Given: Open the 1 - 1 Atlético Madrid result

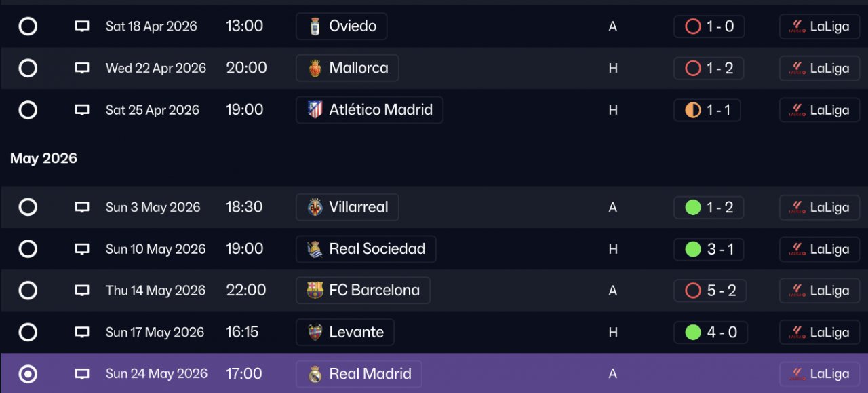Looking at the screenshot, I should point(707,110).
